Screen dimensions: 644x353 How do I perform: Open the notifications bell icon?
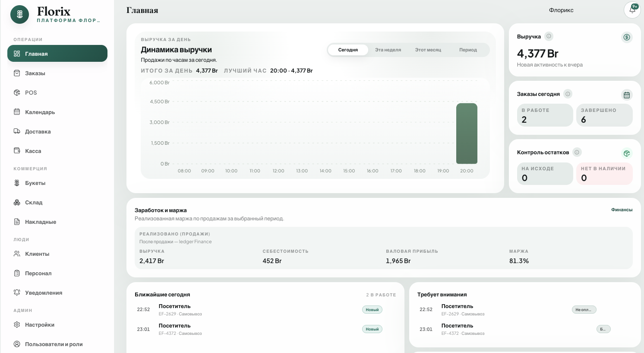pyautogui.click(x=632, y=10)
